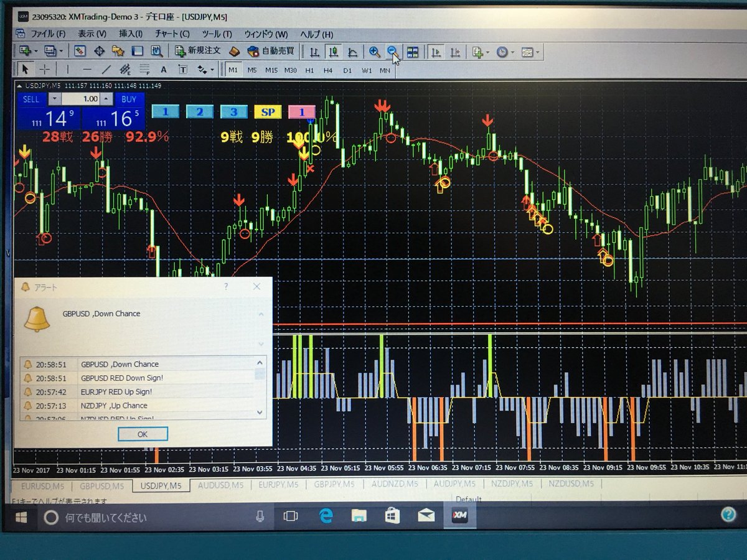Switch chart to candlestick mode
The width and height of the screenshot is (747, 560).
tap(334, 52)
